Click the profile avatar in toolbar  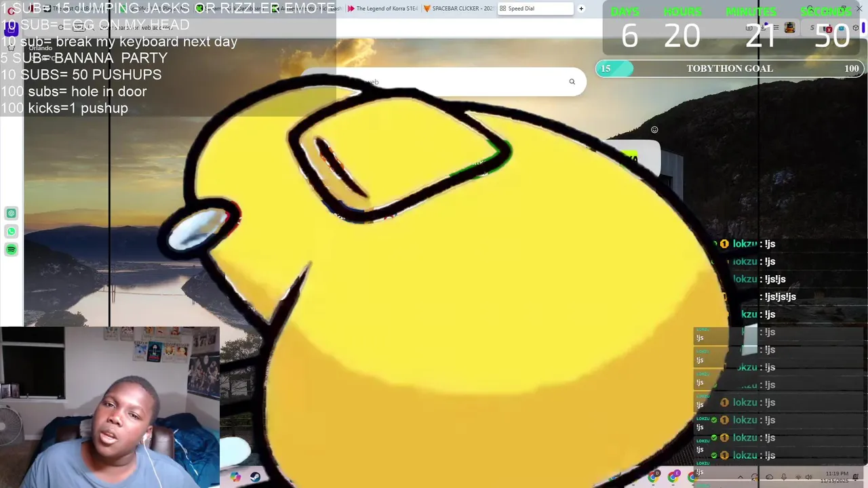(790, 28)
